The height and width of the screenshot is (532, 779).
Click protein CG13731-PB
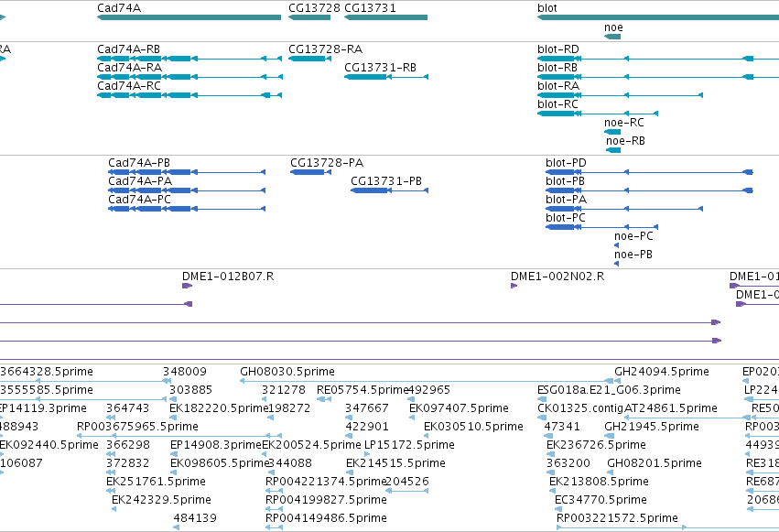click(x=386, y=181)
